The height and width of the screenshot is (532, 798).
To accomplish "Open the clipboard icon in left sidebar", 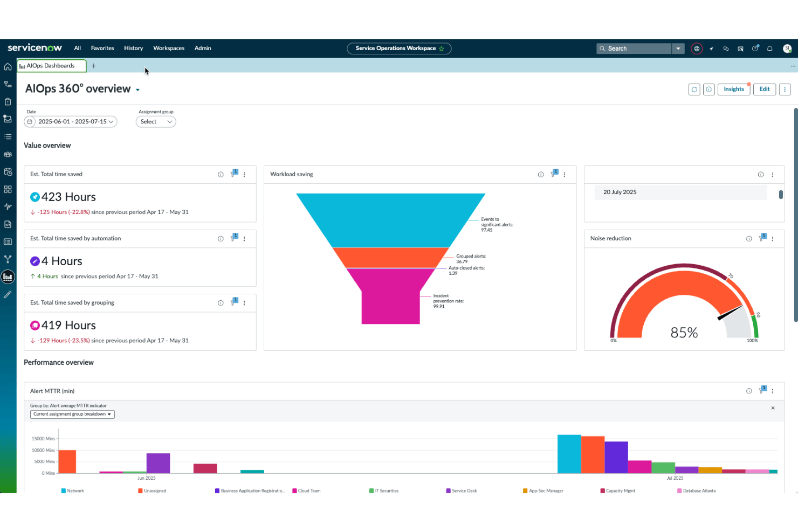I will point(8,102).
